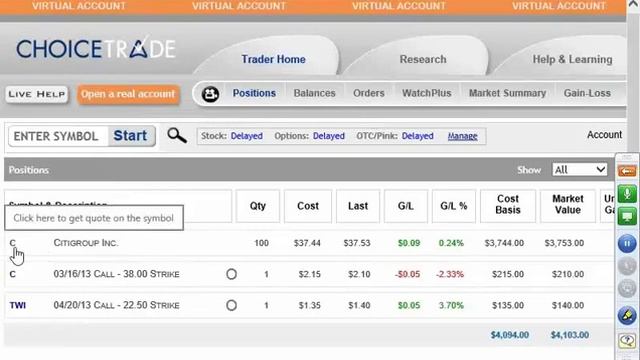This screenshot has width=640, height=360.
Task: Click the Citigroup Inc. description text
Action: [86, 243]
